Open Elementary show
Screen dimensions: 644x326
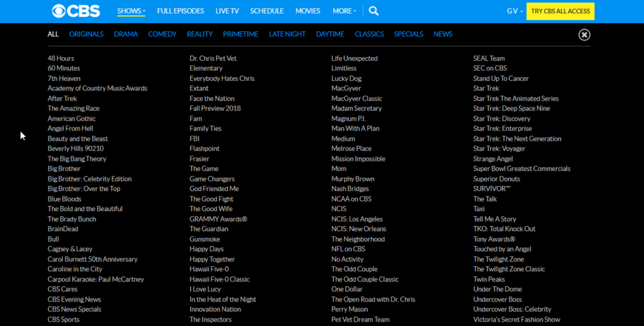click(x=206, y=68)
